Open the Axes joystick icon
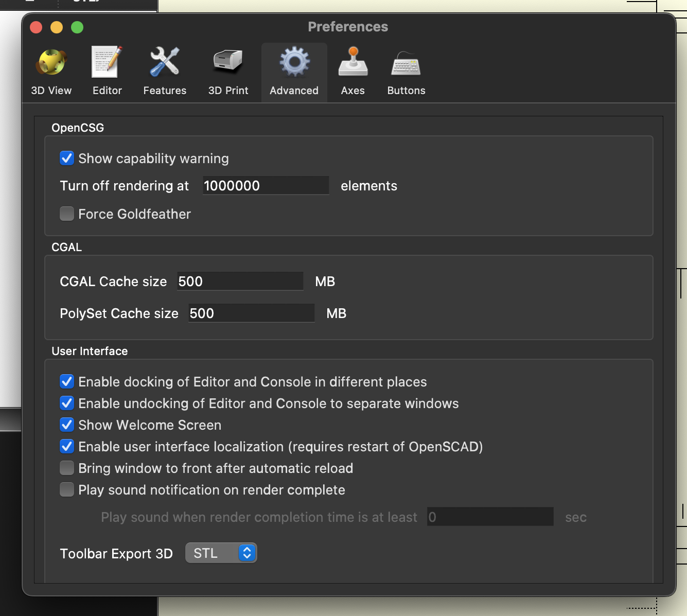 tap(353, 62)
